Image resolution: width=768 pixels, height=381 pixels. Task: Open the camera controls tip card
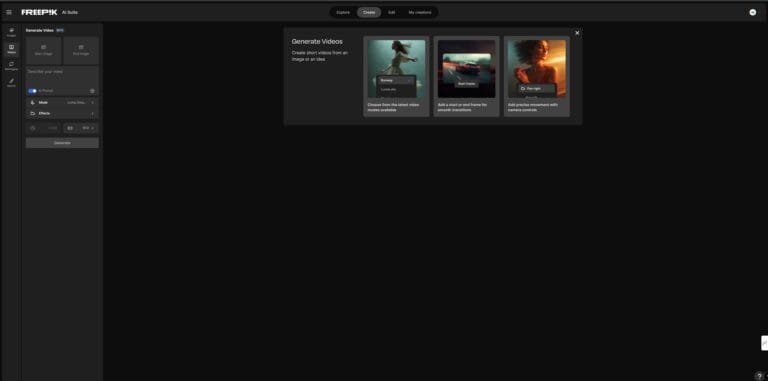click(x=536, y=76)
